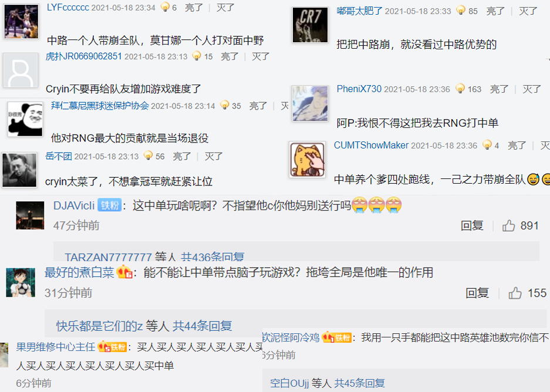
Task: Expand 共44条回复 under 最好的煮白菜's comment
Action: [x=202, y=326]
